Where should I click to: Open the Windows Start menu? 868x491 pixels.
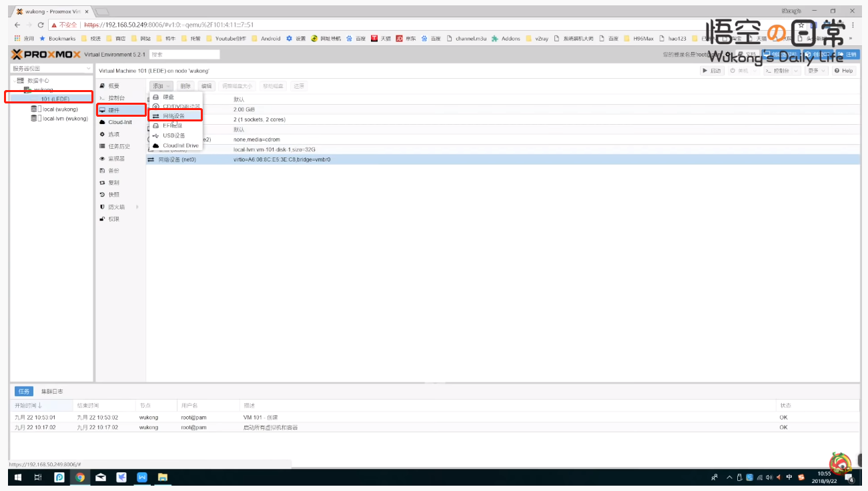[x=18, y=477]
